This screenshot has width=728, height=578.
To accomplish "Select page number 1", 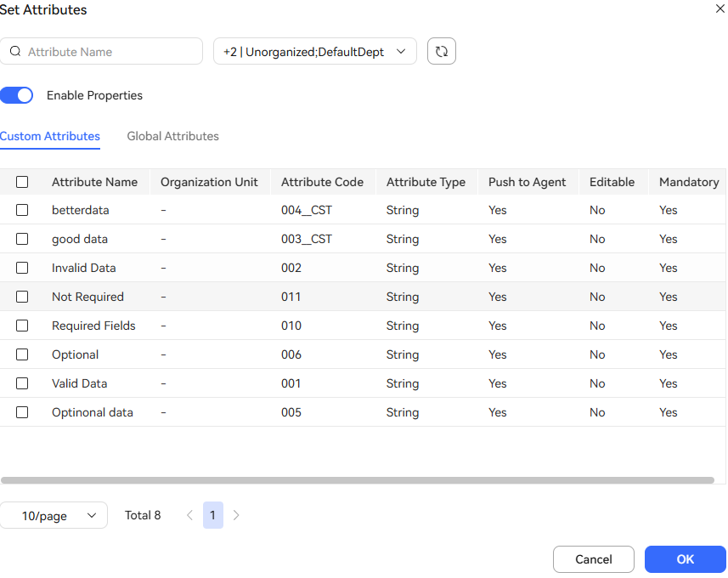I will coord(212,515).
